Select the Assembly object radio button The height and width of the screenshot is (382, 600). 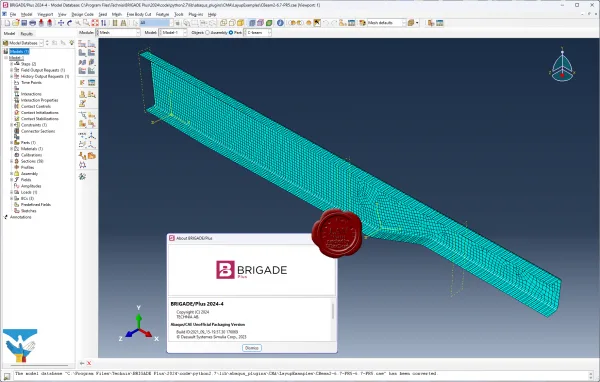click(207, 33)
